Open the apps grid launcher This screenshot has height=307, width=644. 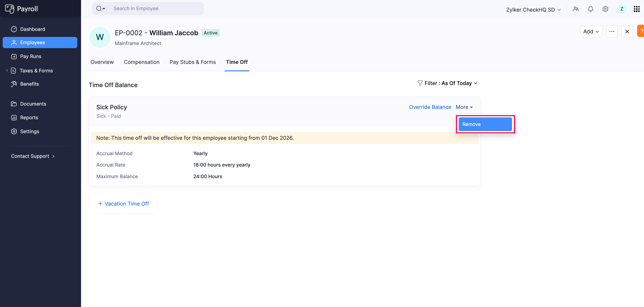[x=637, y=9]
